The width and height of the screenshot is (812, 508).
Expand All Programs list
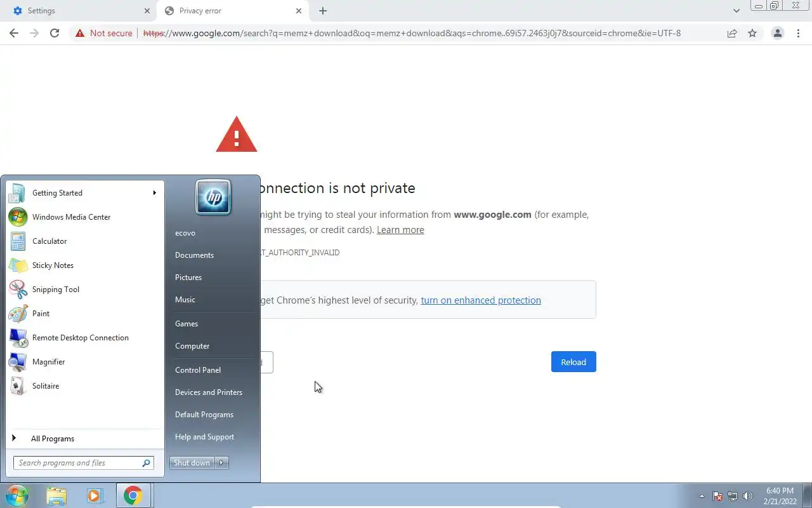pos(84,439)
